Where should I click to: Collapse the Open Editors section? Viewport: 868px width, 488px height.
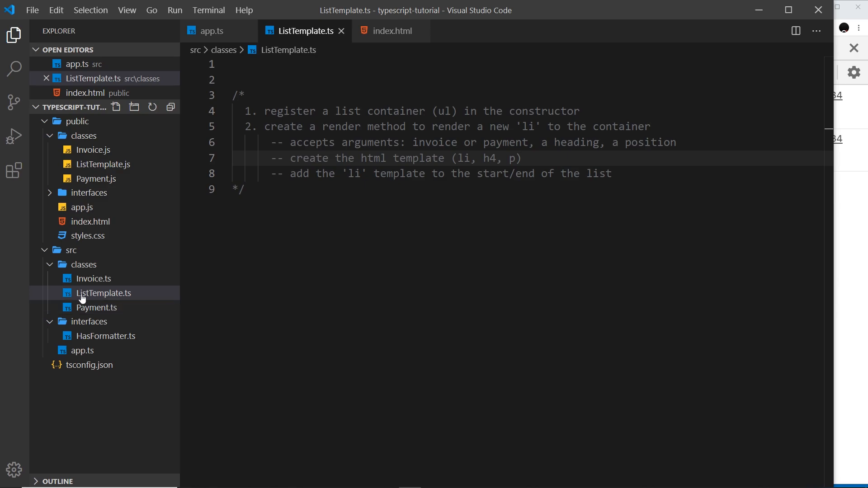tap(105, 50)
